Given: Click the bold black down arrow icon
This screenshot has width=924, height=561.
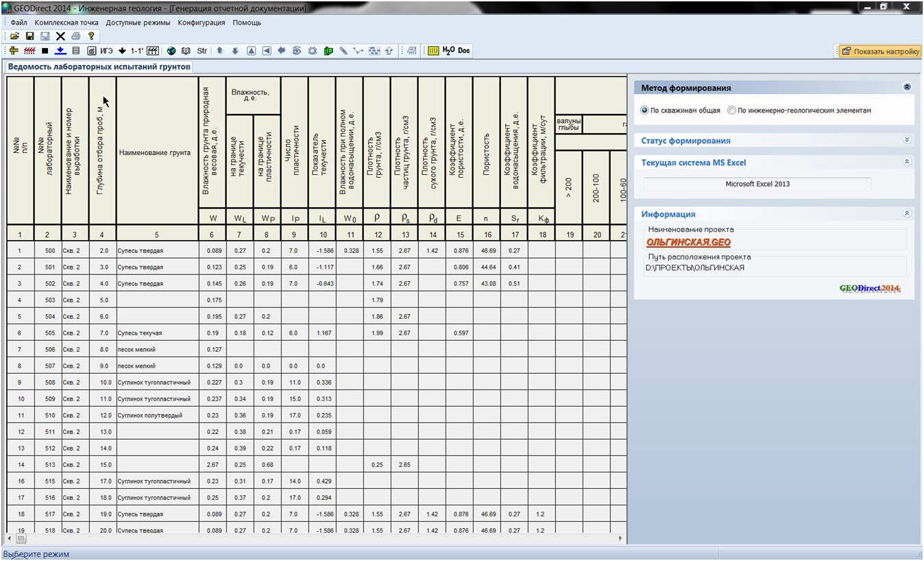Looking at the screenshot, I should (122, 51).
